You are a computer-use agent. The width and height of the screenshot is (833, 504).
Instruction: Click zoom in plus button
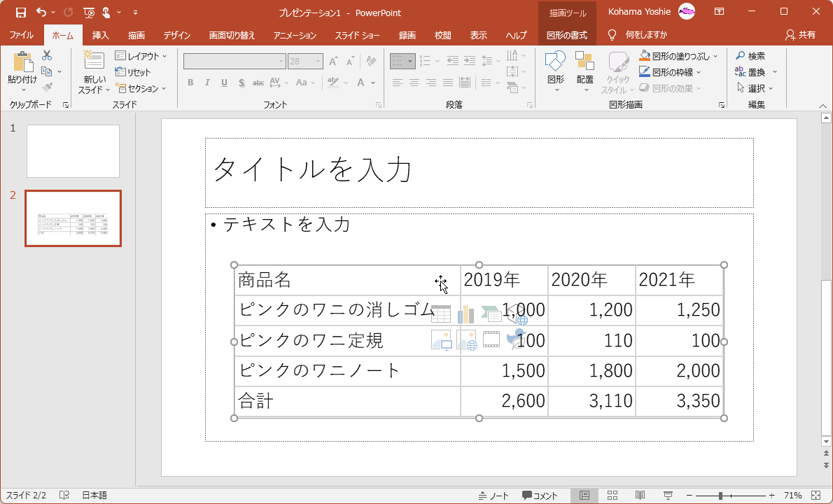(772, 496)
